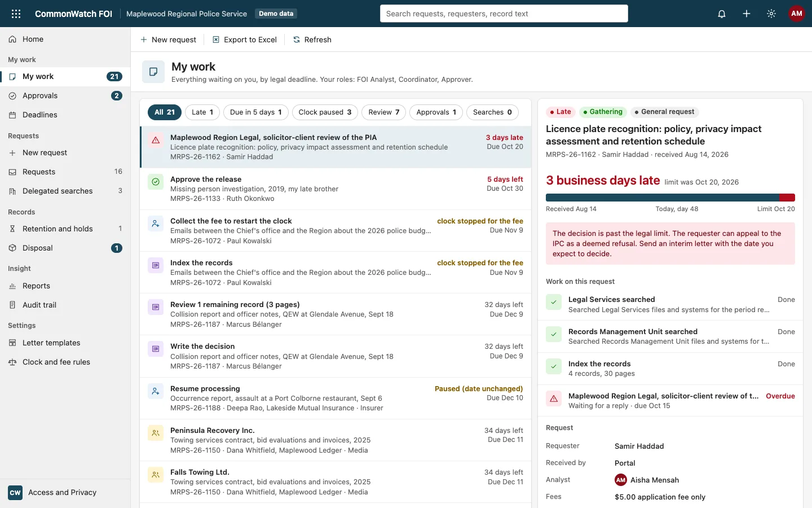Click the Letter templates icon
The width and height of the screenshot is (812, 508).
[x=12, y=343]
